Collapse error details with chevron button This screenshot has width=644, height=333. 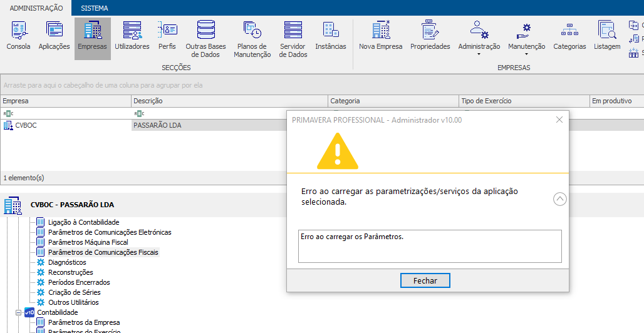pos(560,199)
